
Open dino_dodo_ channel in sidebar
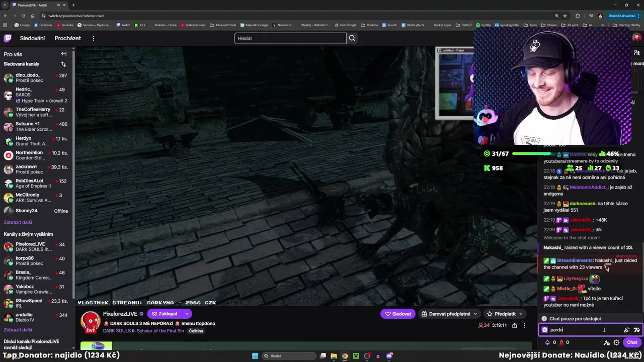[36, 78]
